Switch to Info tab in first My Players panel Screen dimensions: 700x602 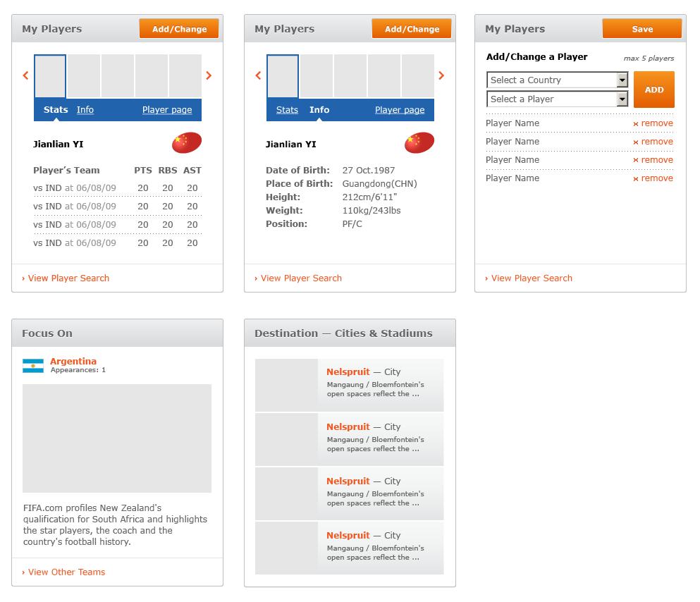[x=85, y=110]
